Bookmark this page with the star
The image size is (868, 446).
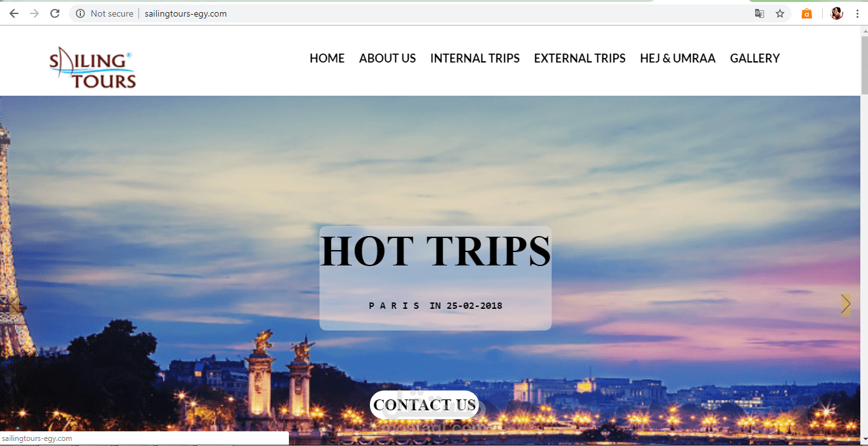780,13
